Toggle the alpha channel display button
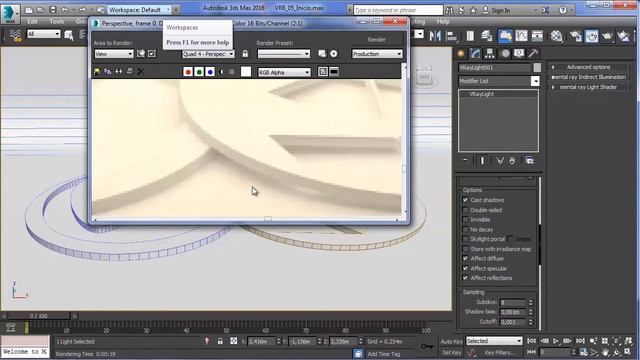Viewport: 640px width, 360px height. point(221,72)
